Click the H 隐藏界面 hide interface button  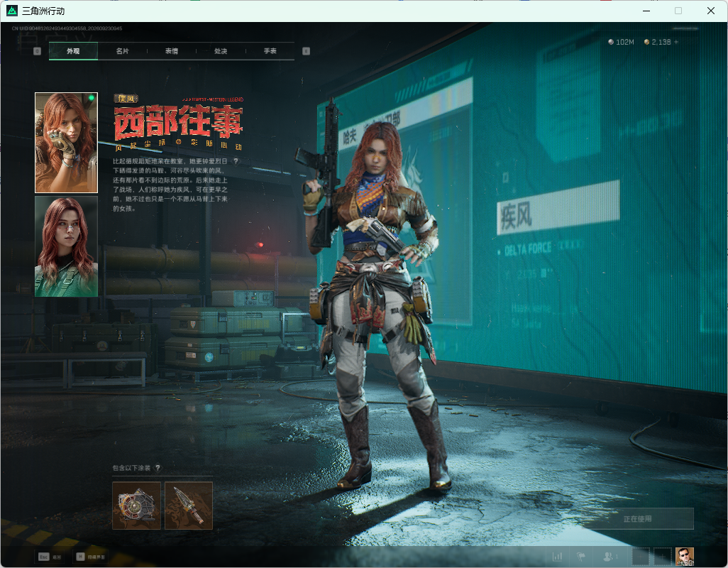91,557
